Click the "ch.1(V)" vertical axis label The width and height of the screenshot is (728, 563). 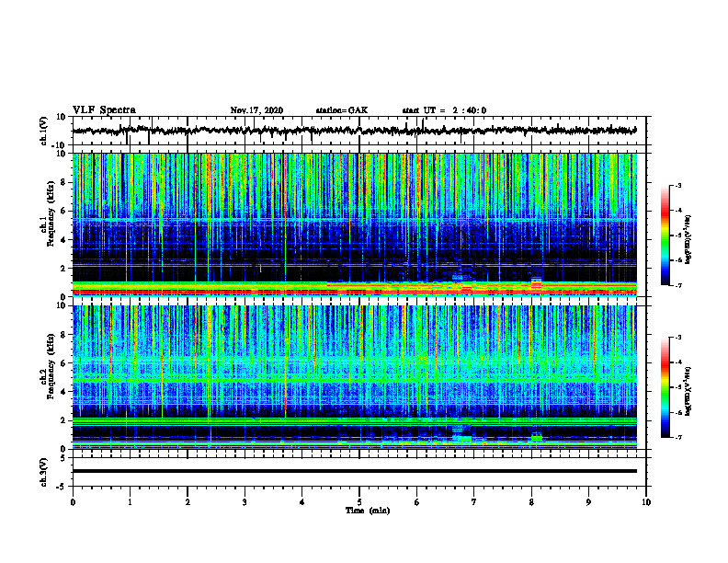pos(44,131)
